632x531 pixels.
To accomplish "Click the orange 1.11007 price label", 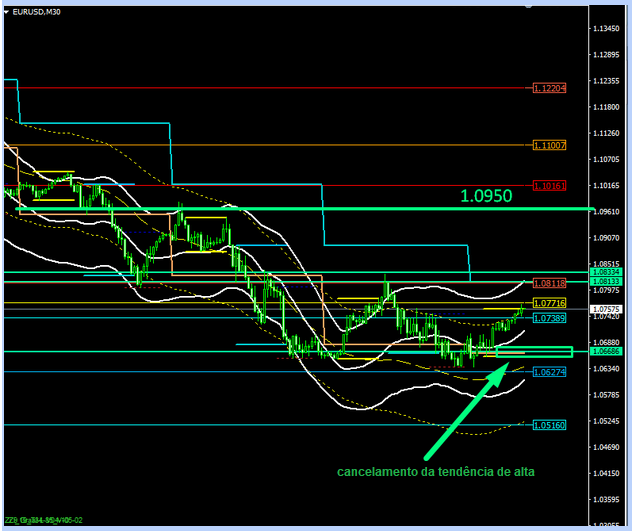I will coord(549,146).
